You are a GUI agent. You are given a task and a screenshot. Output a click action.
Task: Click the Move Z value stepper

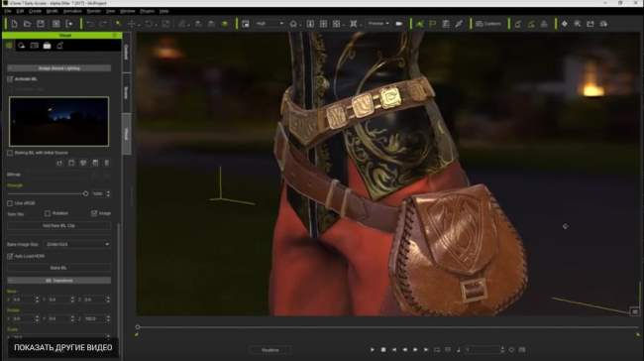(x=108, y=300)
